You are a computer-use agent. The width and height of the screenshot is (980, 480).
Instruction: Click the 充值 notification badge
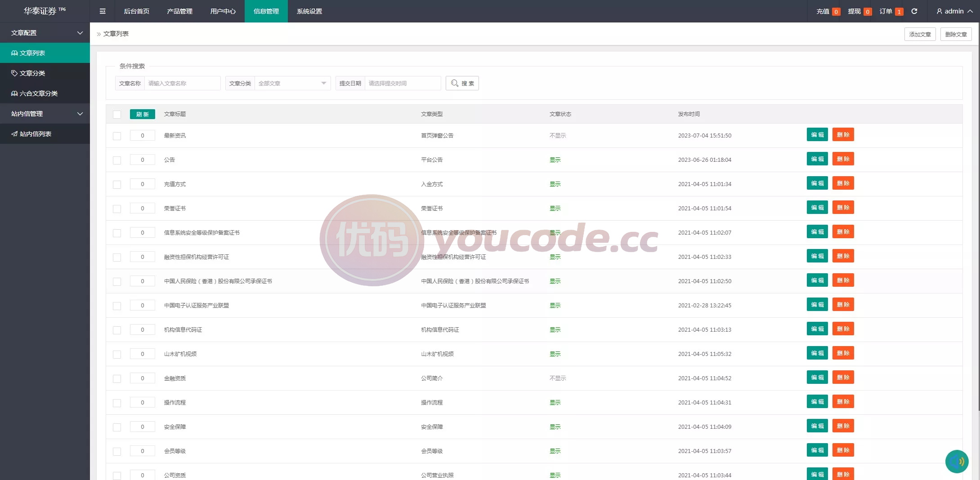pyautogui.click(x=836, y=12)
